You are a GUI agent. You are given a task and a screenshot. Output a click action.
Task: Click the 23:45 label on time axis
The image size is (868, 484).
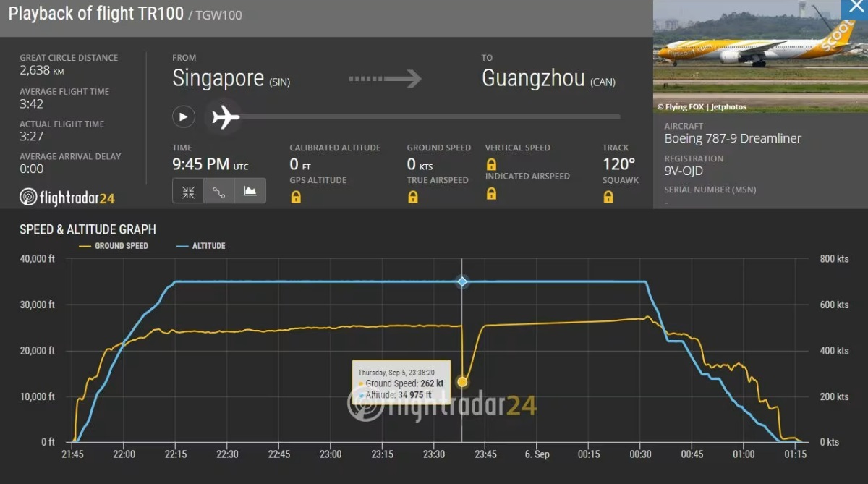(485, 454)
